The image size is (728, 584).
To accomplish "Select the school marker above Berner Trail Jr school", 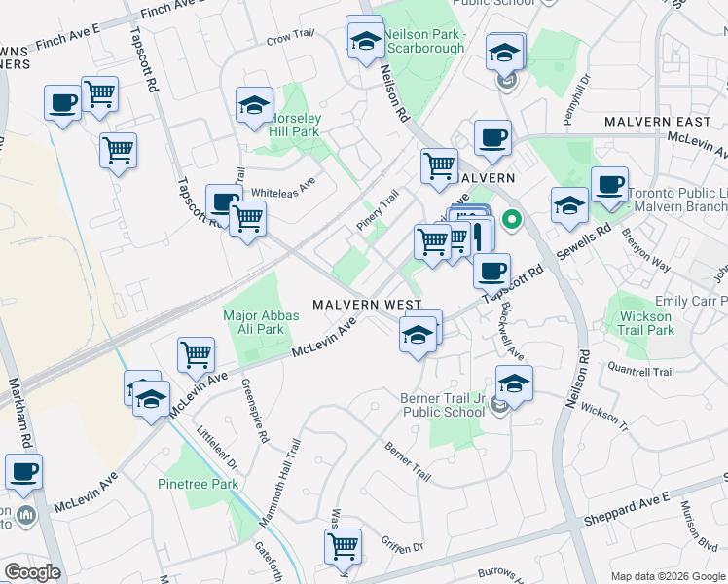I will [514, 386].
